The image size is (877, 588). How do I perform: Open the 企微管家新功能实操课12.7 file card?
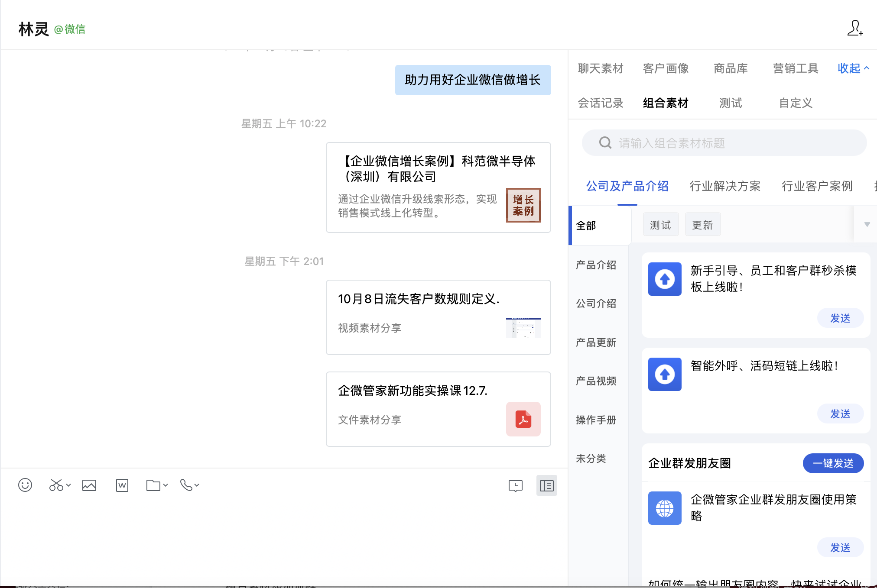point(438,409)
